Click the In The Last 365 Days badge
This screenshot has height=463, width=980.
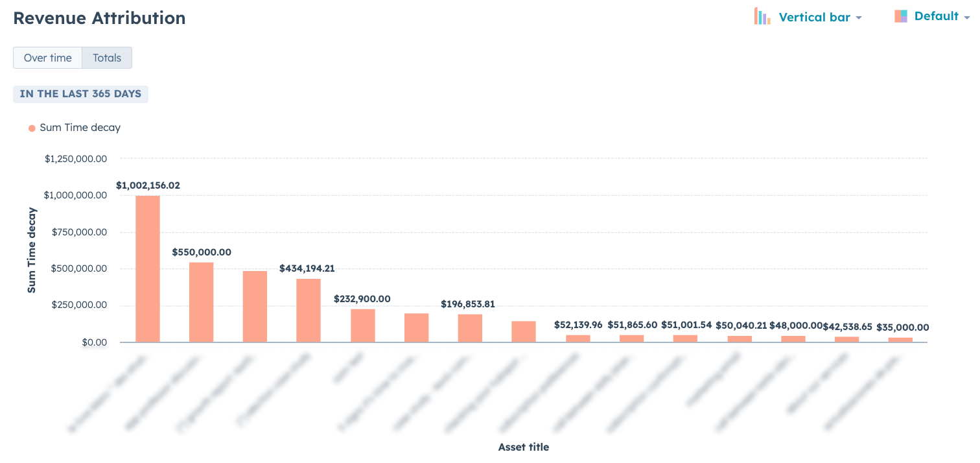click(x=80, y=94)
